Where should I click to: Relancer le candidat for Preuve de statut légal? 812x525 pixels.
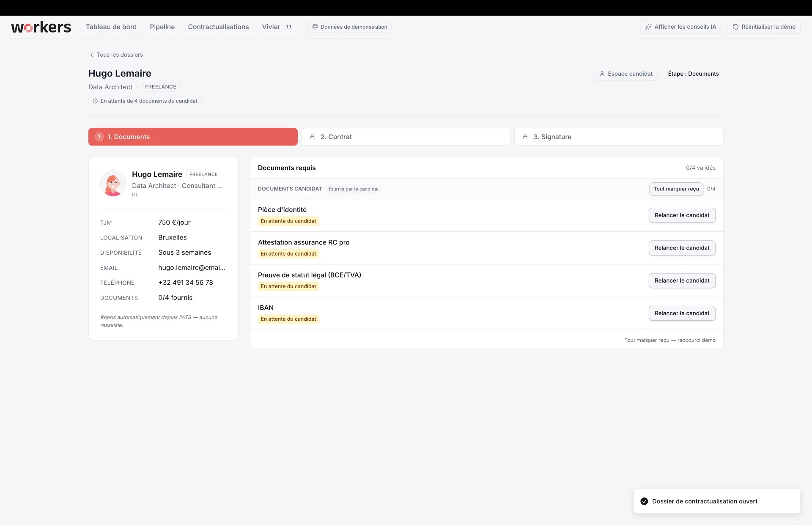682,280
